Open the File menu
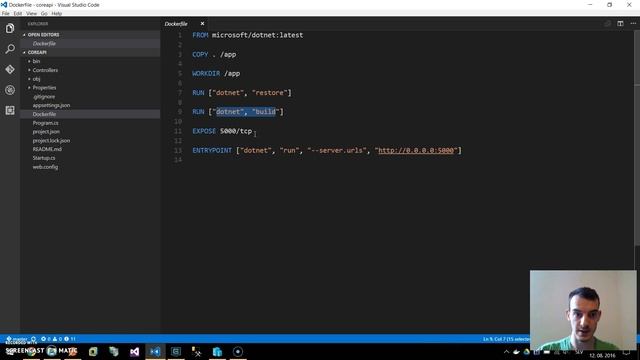 coord(6,13)
